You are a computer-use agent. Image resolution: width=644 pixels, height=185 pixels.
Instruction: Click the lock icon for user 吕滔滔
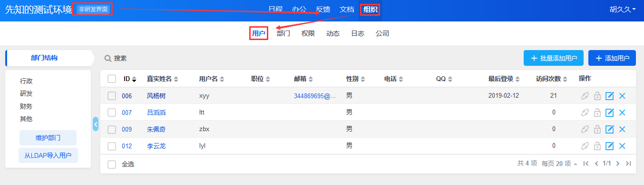coord(597,113)
